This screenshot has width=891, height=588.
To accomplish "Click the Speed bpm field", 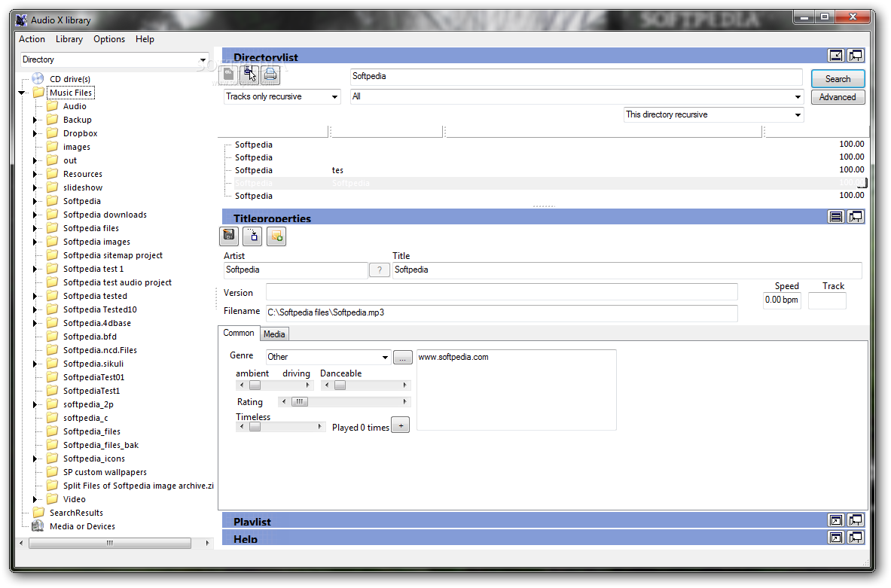I will pyautogui.click(x=782, y=300).
